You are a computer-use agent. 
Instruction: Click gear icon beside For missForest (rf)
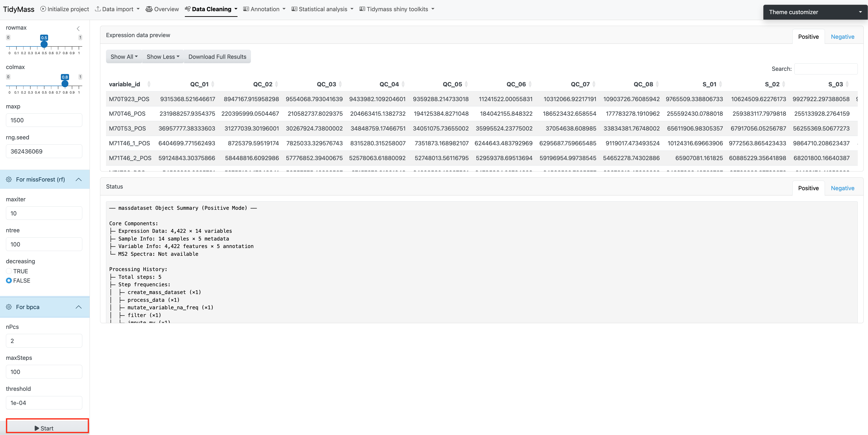9,179
